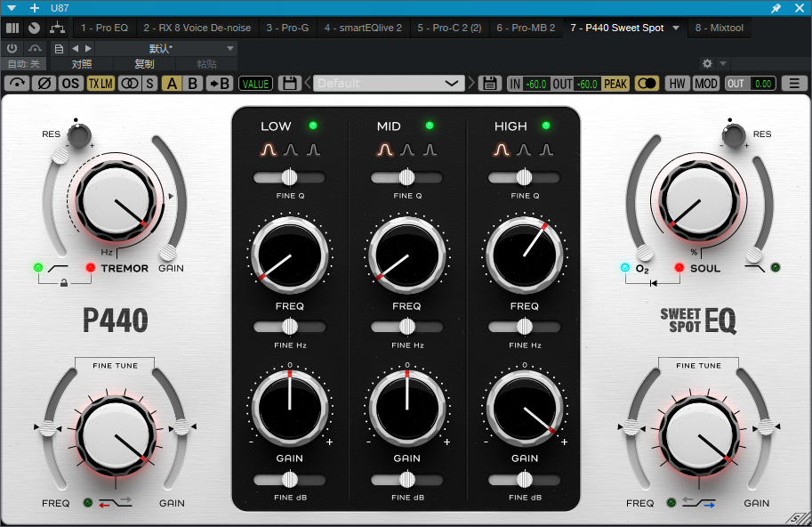The height and width of the screenshot is (527, 812).
Task: Expand the title bar triangle menu
Action: 12,8
